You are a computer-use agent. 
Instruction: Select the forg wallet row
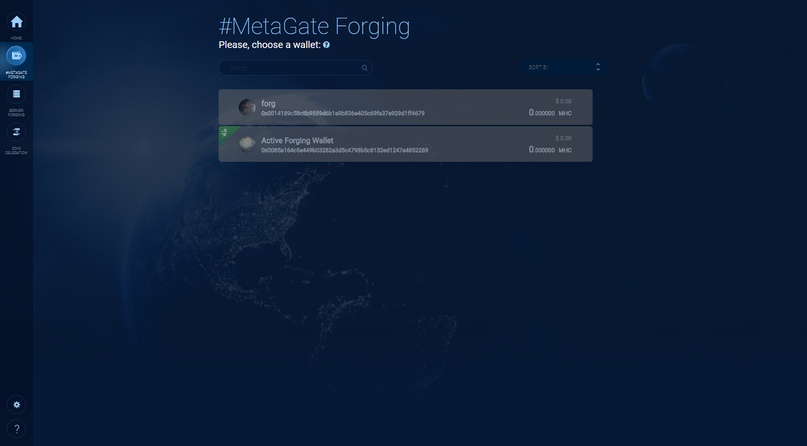[x=406, y=107]
